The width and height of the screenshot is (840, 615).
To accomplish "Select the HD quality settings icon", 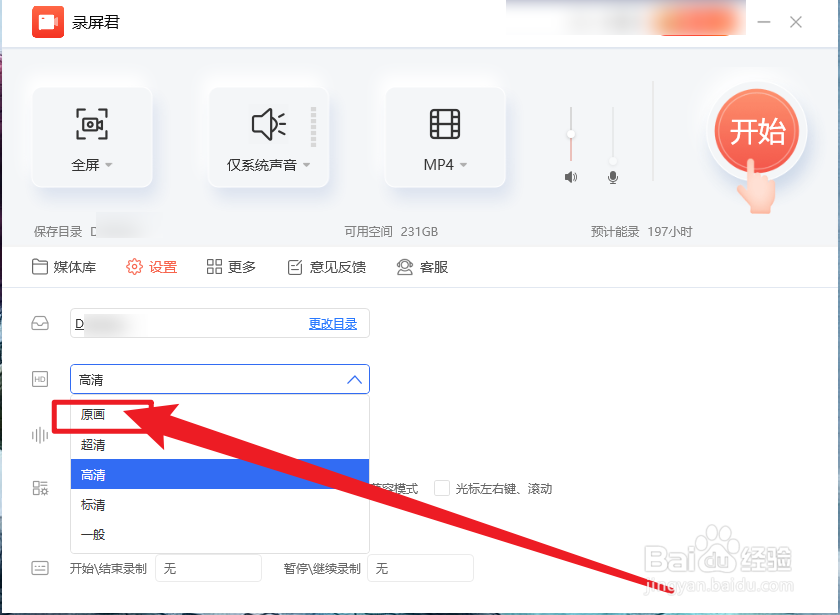I will click(40, 379).
